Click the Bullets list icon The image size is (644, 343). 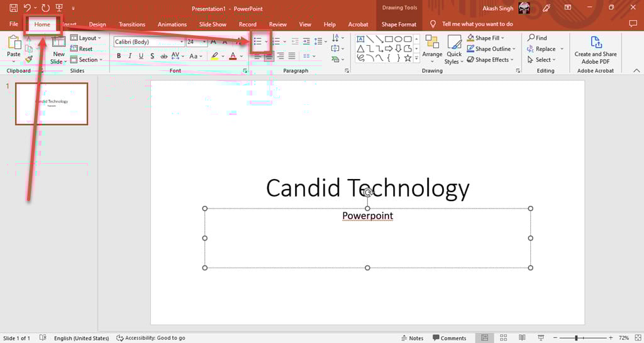click(257, 41)
